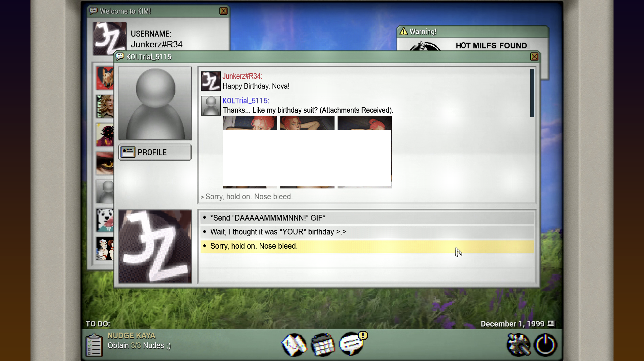Click the power button icon
Image resolution: width=644 pixels, height=361 pixels.
pos(545,345)
